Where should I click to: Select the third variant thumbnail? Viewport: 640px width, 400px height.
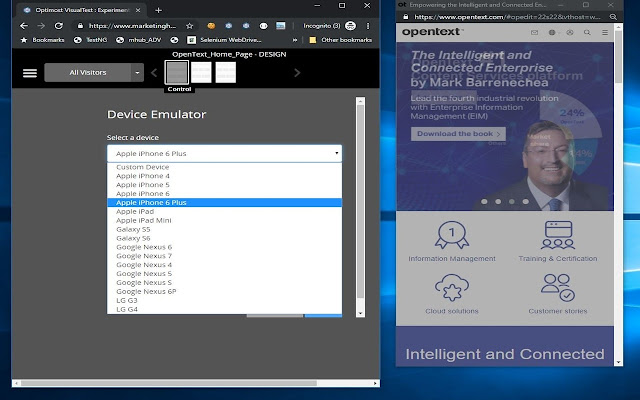pos(226,72)
